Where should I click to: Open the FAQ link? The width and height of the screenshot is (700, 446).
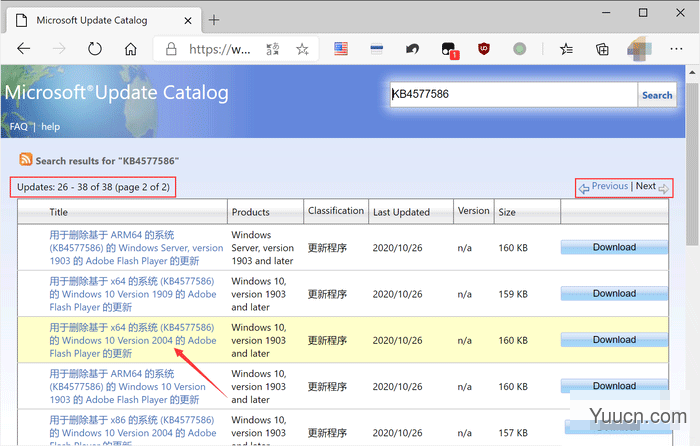pos(19,127)
